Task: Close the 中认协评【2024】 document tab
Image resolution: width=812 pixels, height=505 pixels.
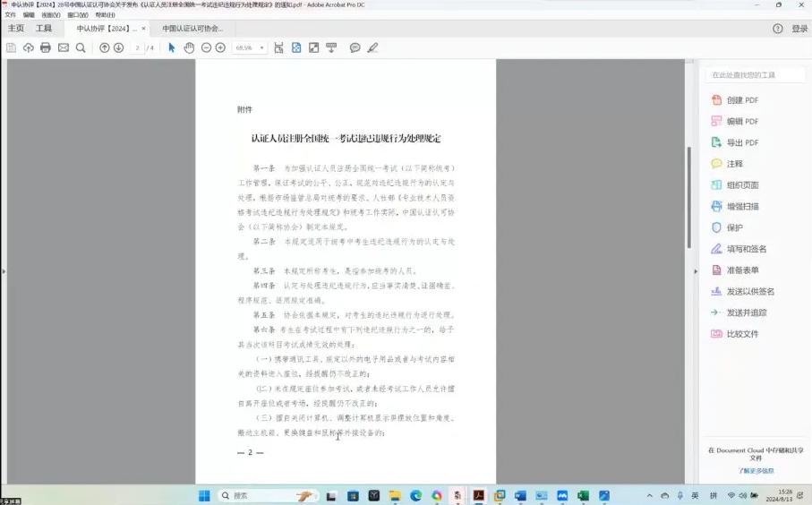Action: point(143,29)
